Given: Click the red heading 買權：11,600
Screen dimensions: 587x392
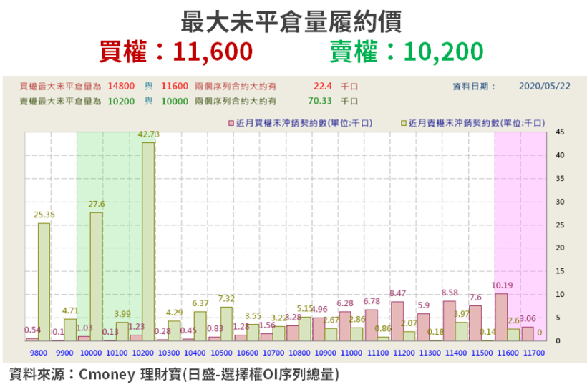Looking at the screenshot, I should [x=176, y=52].
